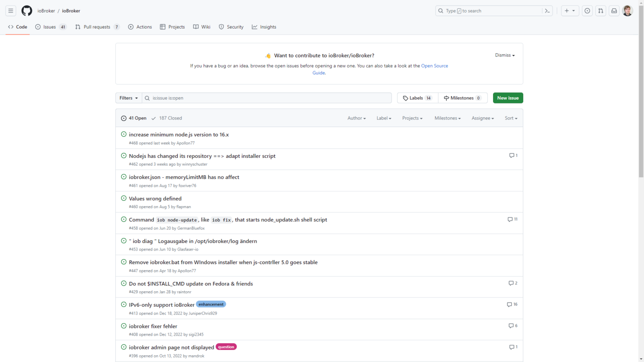Screen dimensions: 644x362
Task: Click the pull requests icon in the header
Action: [x=600, y=10]
